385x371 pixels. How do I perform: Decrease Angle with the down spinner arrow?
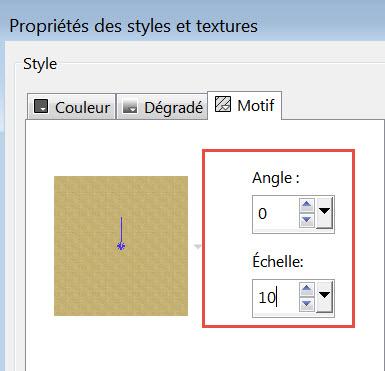coord(307,220)
